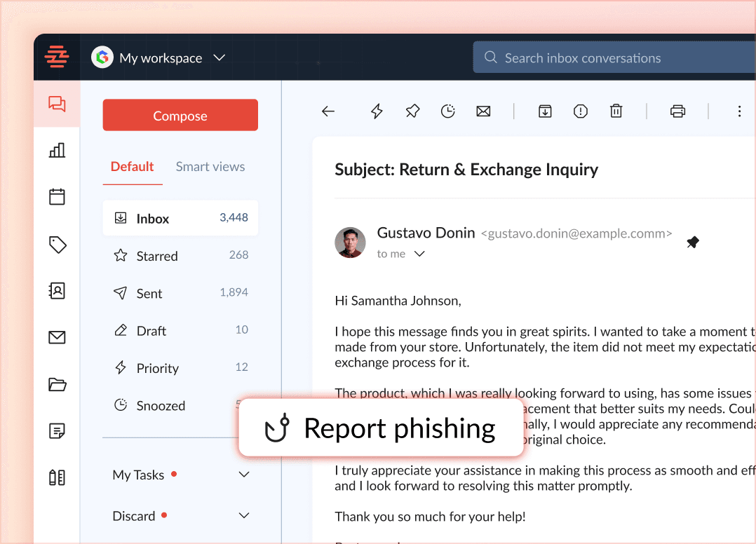Click sender name Gustavo Donin
This screenshot has width=756, height=544.
tap(426, 233)
